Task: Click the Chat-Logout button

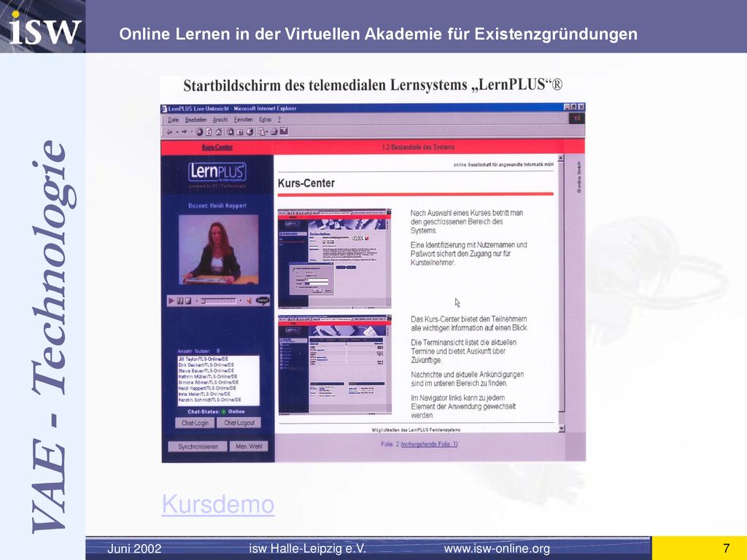Action: (239, 423)
